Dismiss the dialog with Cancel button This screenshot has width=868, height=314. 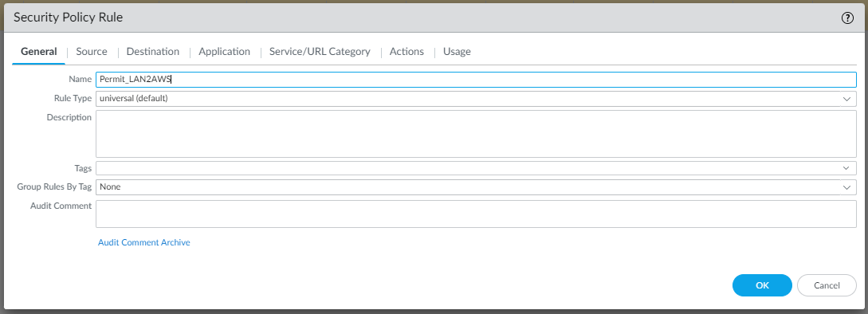tap(827, 285)
